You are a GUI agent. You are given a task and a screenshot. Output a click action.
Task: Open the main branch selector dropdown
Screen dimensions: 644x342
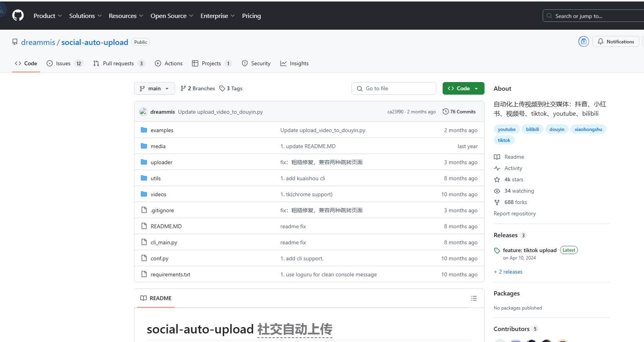(x=154, y=88)
